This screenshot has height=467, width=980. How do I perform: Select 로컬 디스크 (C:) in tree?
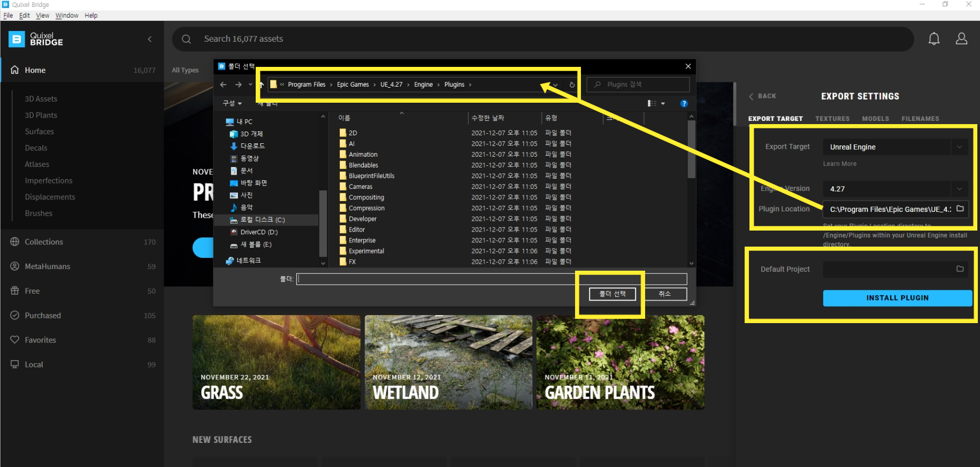click(x=262, y=220)
